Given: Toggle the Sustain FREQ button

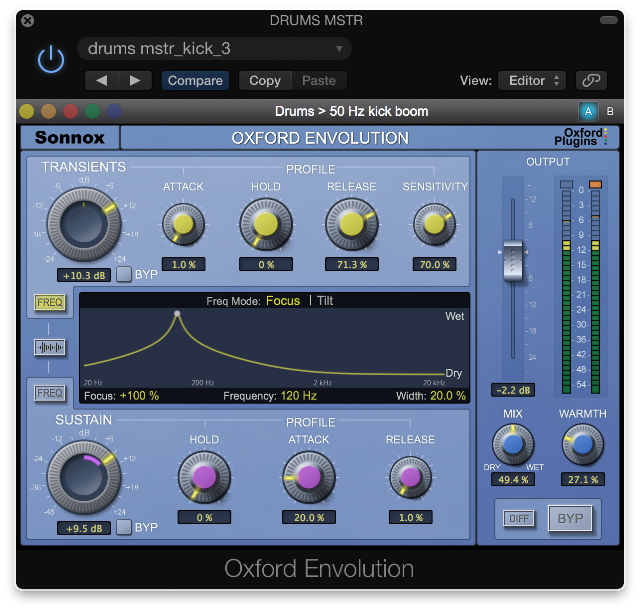Looking at the screenshot, I should (x=49, y=393).
